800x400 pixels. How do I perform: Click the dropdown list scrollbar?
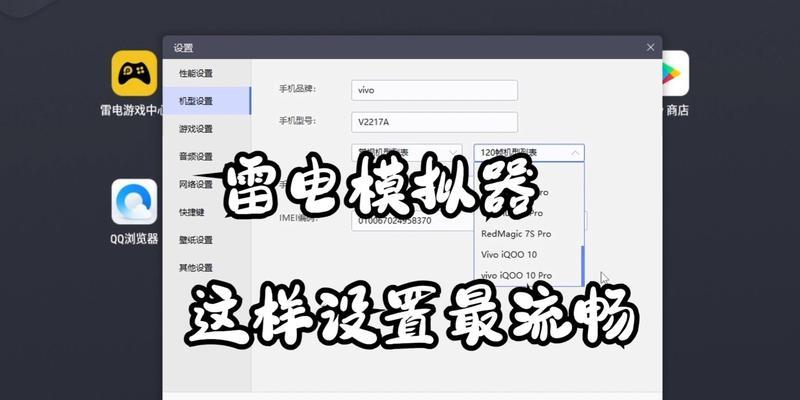(582, 265)
